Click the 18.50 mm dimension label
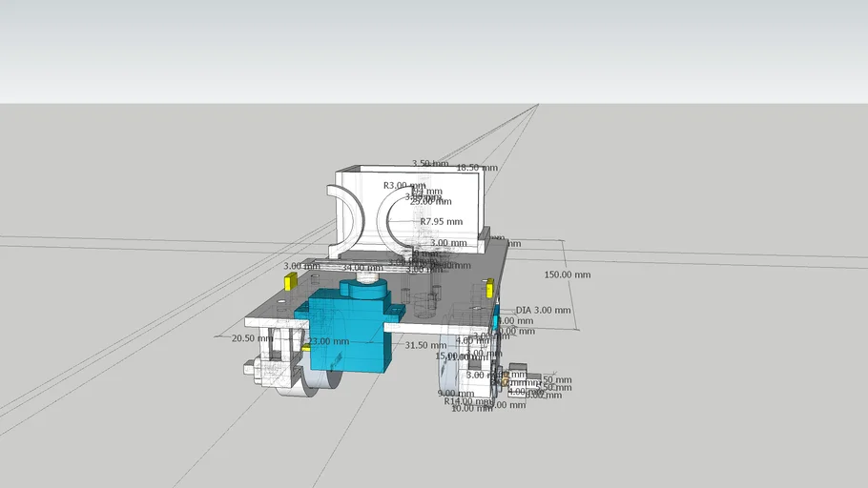 477,168
